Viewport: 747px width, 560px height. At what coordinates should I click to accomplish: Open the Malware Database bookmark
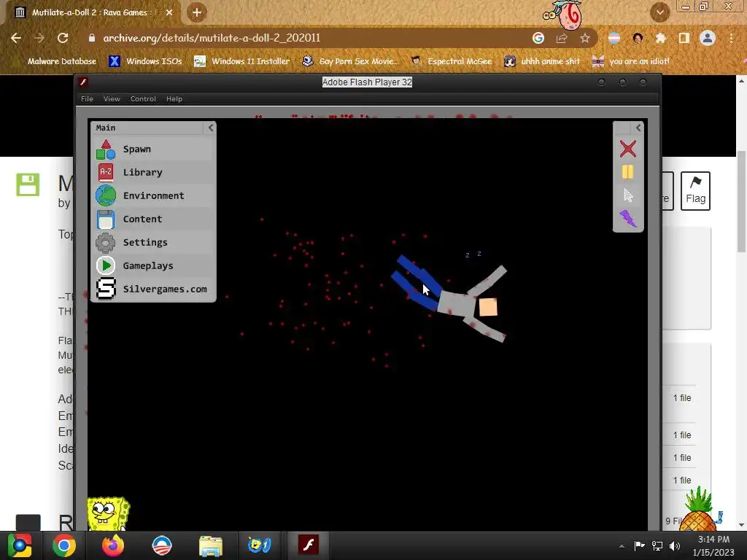tap(62, 61)
